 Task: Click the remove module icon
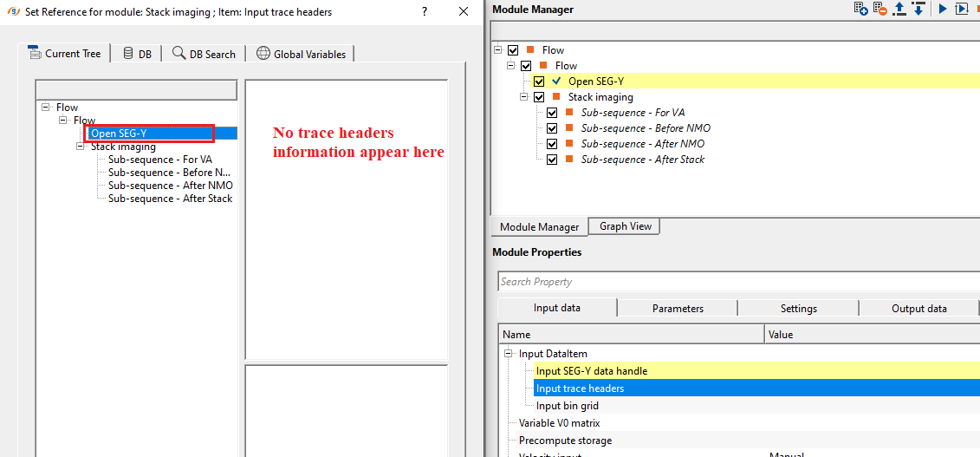(881, 9)
